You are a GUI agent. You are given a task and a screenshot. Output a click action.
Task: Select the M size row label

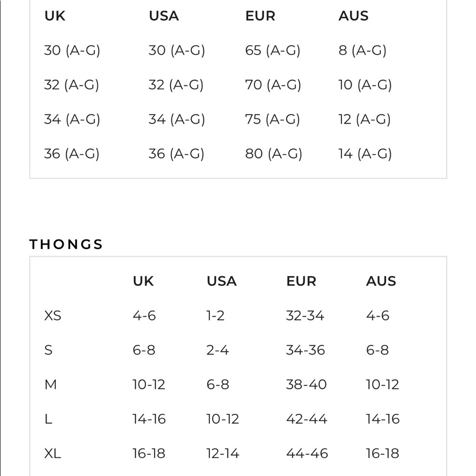click(x=50, y=385)
